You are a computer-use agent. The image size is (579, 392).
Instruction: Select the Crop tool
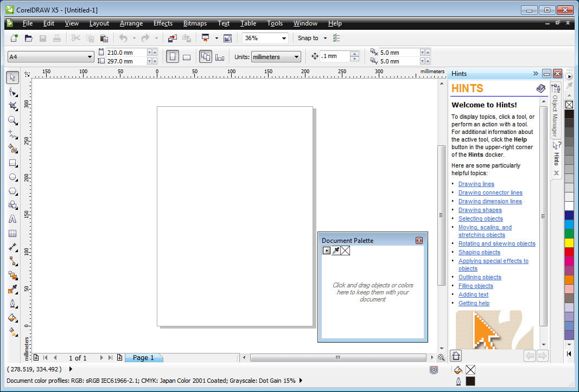12,106
